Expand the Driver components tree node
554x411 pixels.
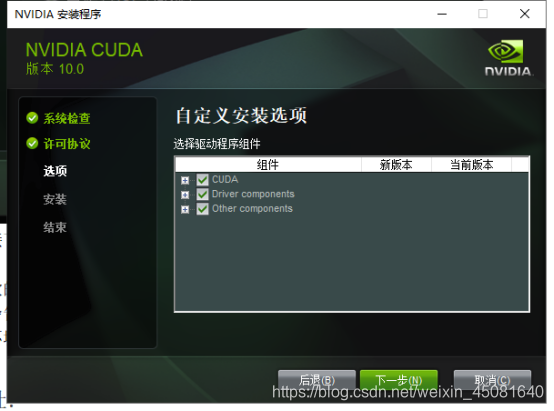pos(185,195)
